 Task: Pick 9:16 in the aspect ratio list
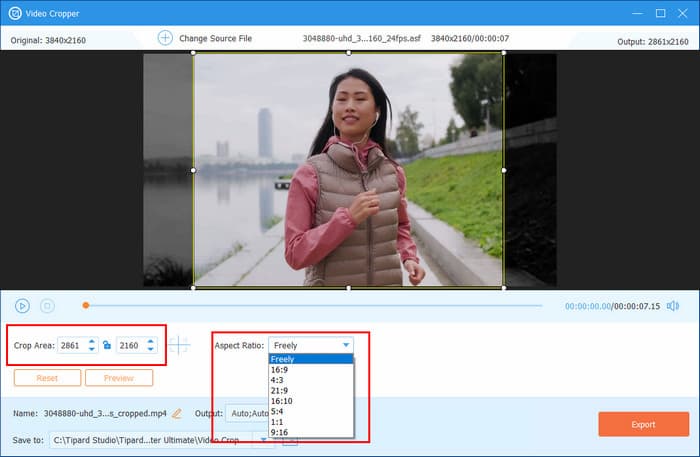click(x=280, y=433)
